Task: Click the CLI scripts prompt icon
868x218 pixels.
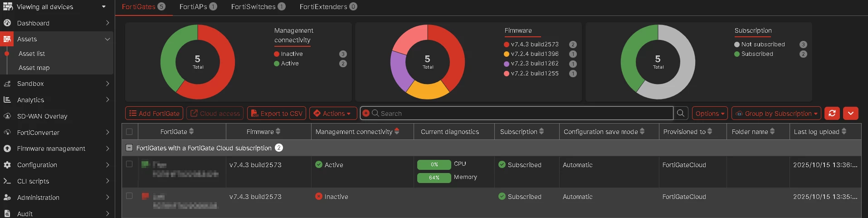Action: (7, 181)
